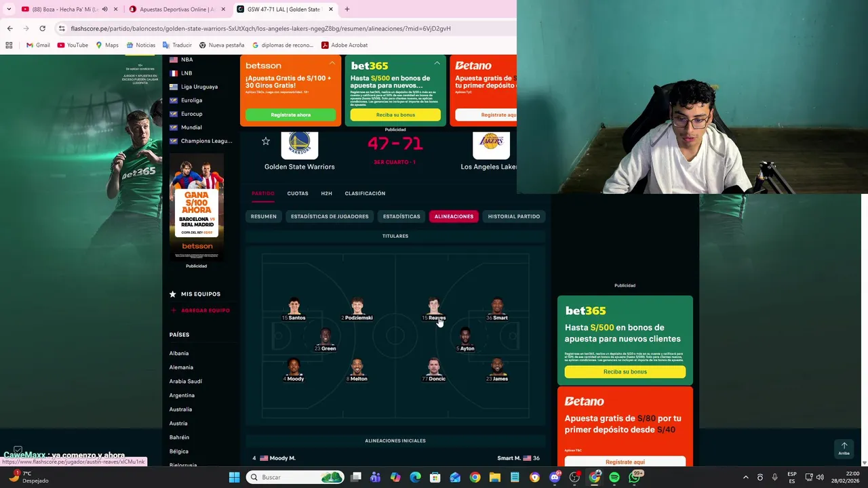This screenshot has width=868, height=488.
Task: Select Alemania in the countries list
Action: [181, 367]
